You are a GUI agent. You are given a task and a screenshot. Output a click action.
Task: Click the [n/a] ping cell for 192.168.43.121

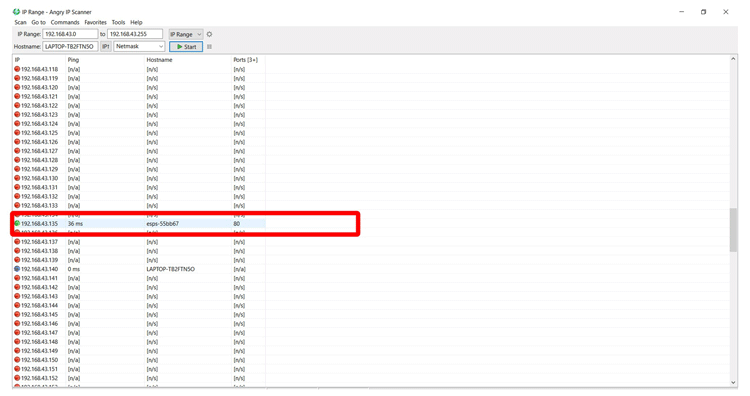click(74, 96)
